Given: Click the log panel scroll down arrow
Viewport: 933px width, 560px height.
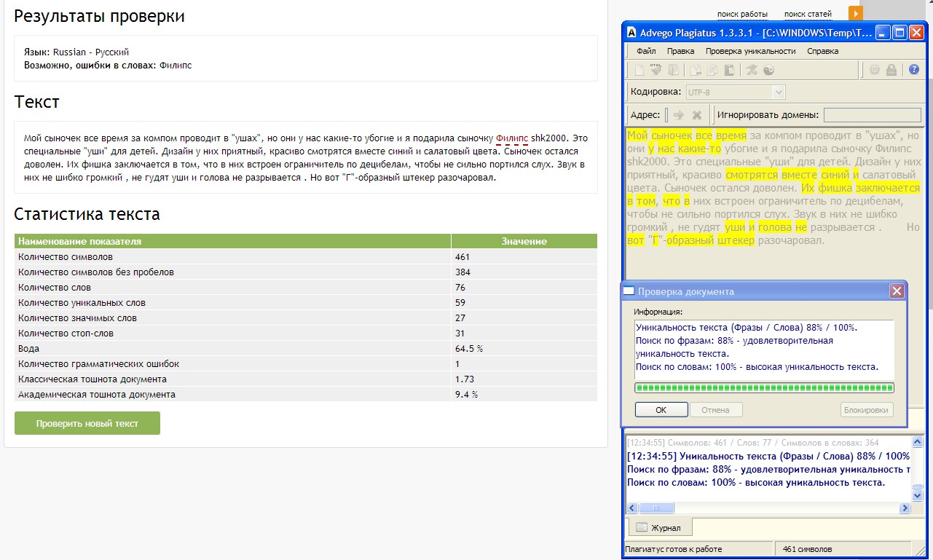Looking at the screenshot, I should (x=917, y=495).
